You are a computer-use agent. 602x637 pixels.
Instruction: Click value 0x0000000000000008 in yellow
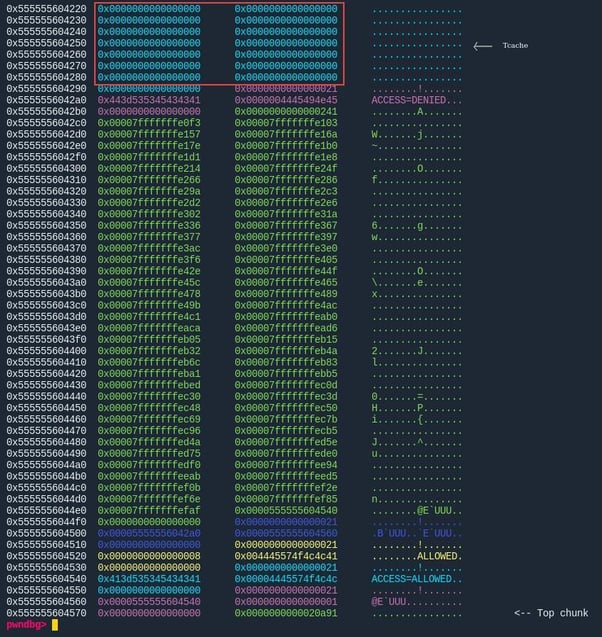point(149,556)
